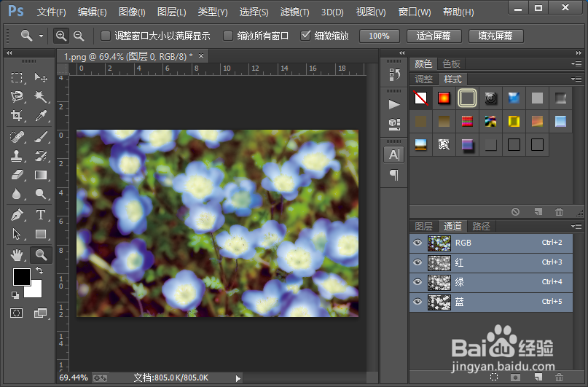This screenshot has height=387, width=588.
Task: Open the Channels panel flyout menu
Action: pos(576,226)
